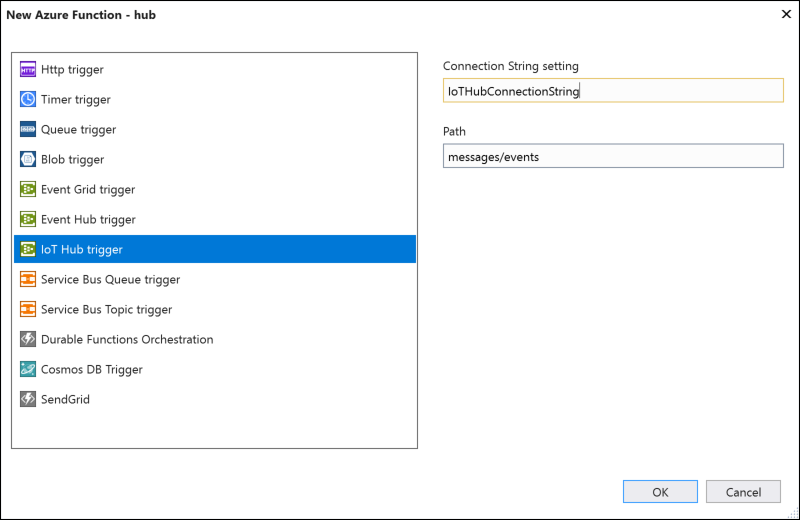This screenshot has width=800, height=520.
Task: Pick "SendGrid" label
Action: tap(65, 399)
